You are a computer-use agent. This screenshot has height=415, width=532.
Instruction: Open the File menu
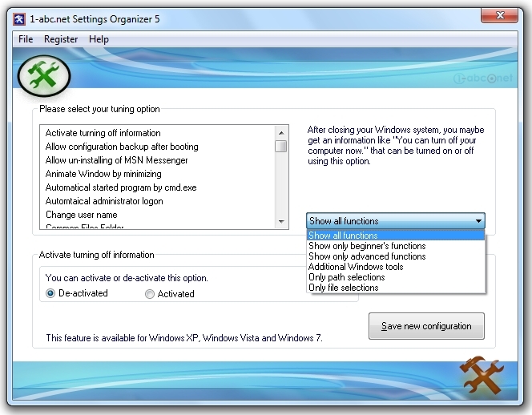(x=26, y=39)
